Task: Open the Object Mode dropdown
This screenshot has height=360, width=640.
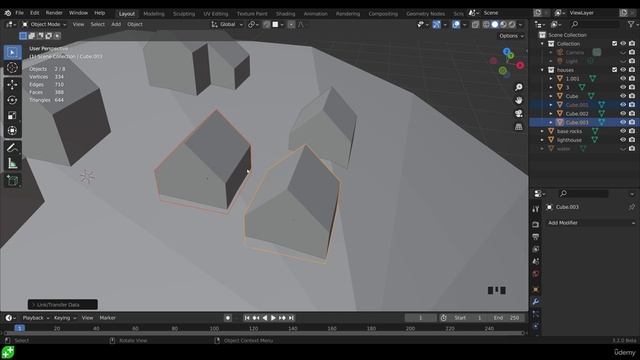Action: click(x=44, y=24)
